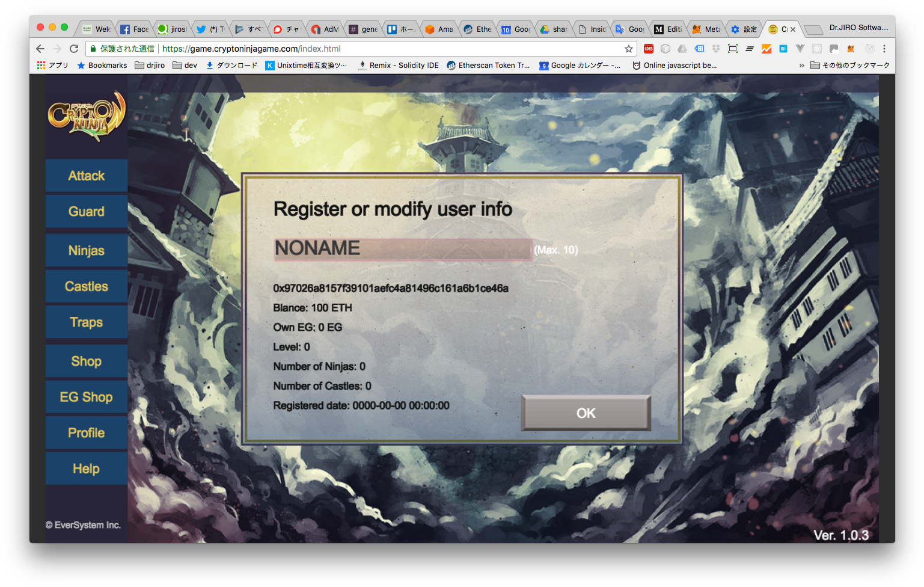Switch to the MetaMask browser tab
This screenshot has height=587, width=924.
point(706,29)
